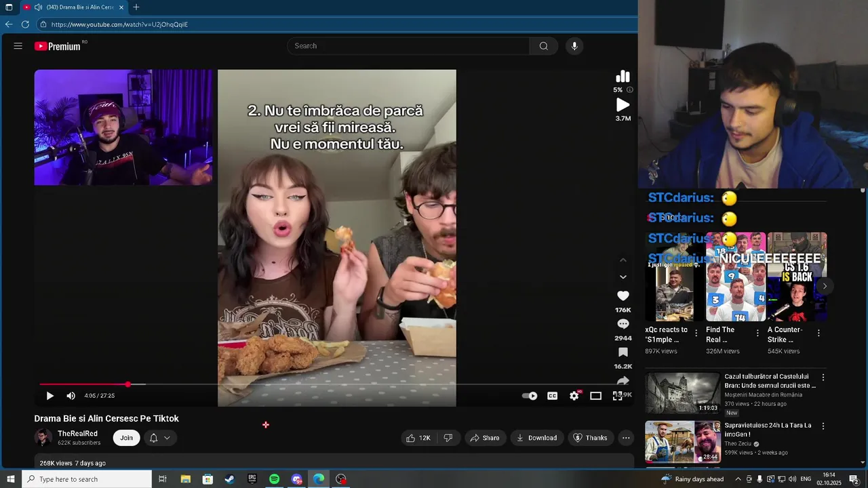Toggle closed captions CC button

click(552, 396)
